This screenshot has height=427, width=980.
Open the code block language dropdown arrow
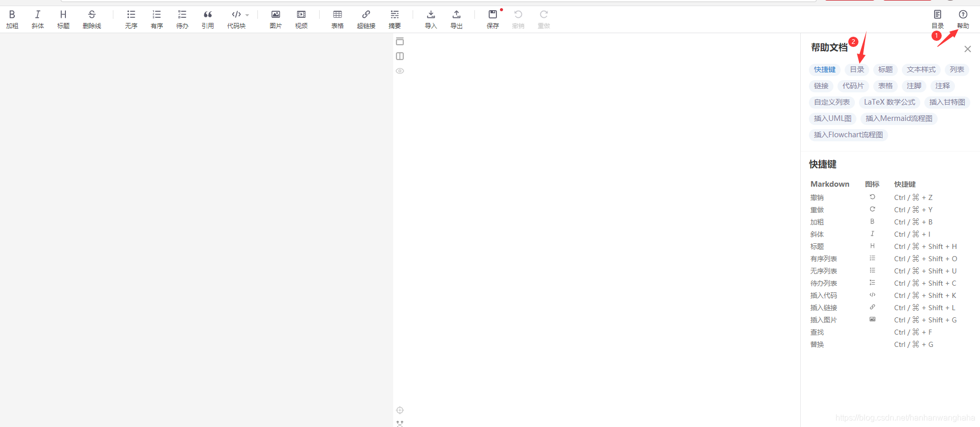coord(247,15)
